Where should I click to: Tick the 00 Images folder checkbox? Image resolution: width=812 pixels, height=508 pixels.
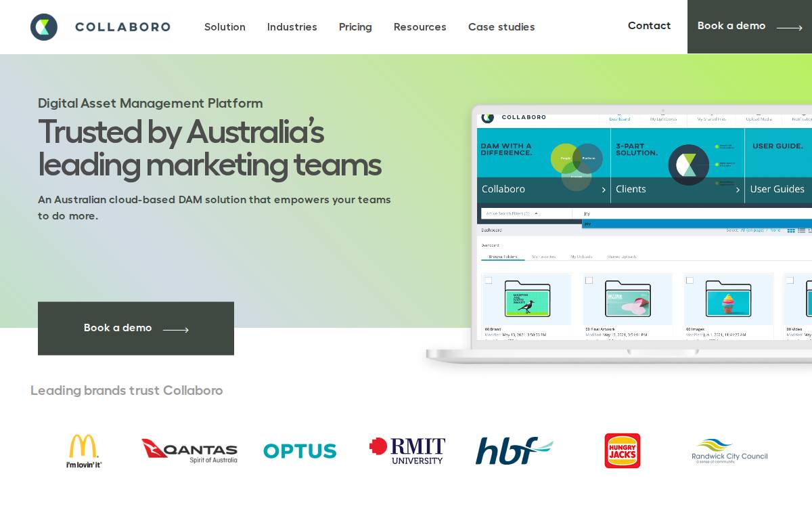[x=690, y=280]
